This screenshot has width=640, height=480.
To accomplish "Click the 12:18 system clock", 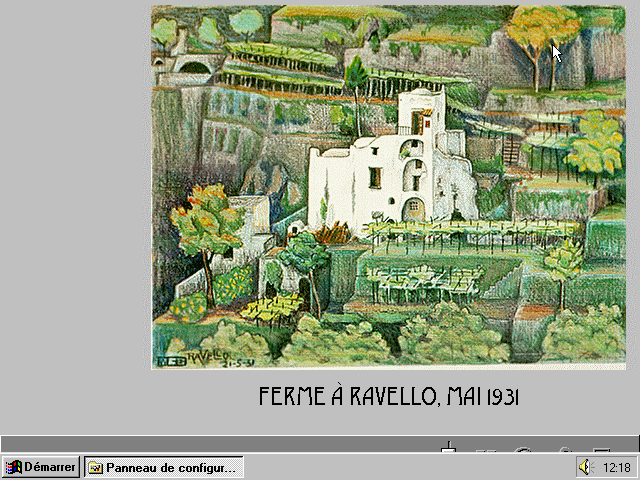I will [x=617, y=467].
